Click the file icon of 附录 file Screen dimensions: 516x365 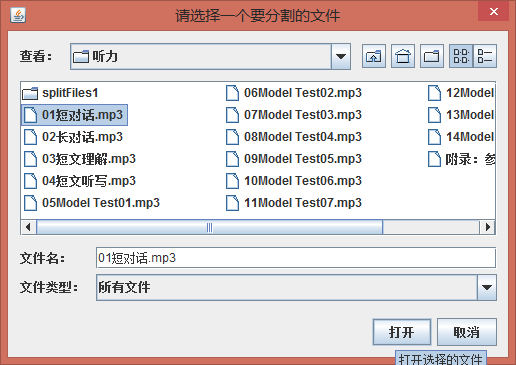tap(435, 159)
